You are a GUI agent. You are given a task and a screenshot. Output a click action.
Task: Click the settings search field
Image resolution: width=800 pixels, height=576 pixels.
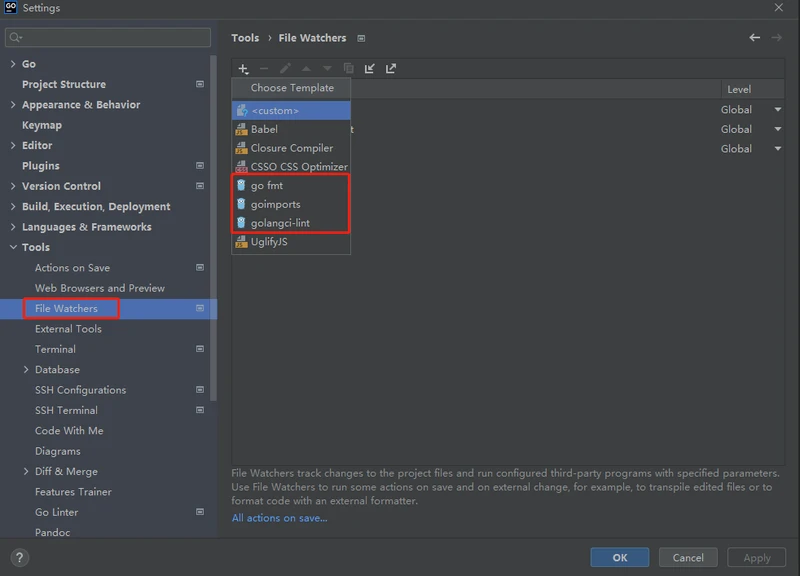pyautogui.click(x=108, y=37)
